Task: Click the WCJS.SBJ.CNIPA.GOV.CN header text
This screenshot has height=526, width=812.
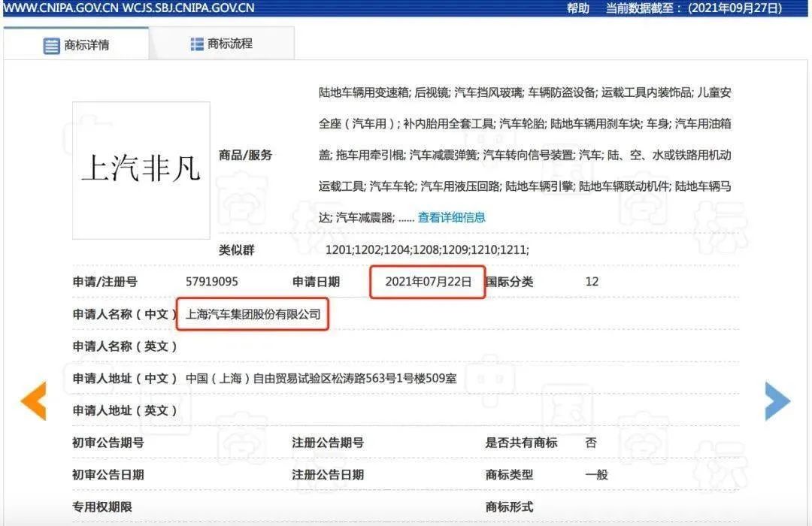Action: coord(189,8)
